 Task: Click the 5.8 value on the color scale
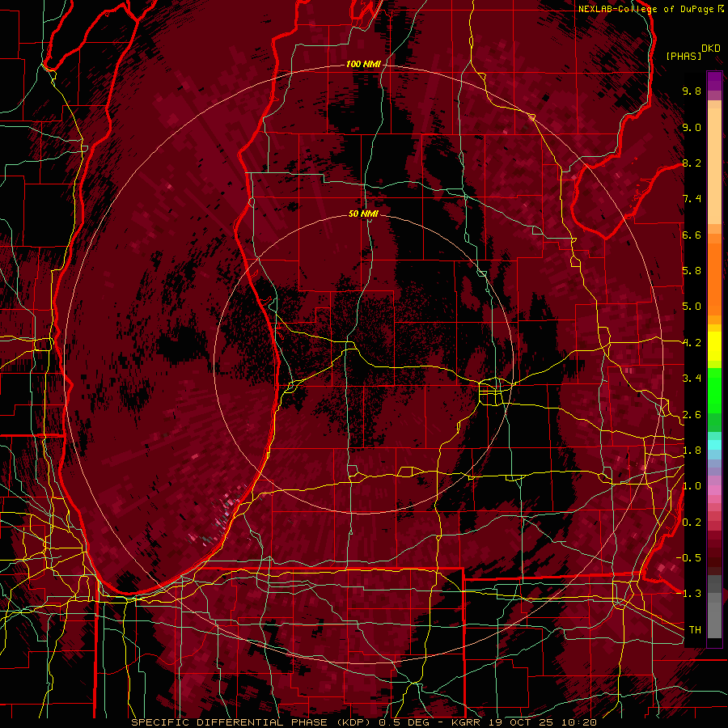(692, 271)
